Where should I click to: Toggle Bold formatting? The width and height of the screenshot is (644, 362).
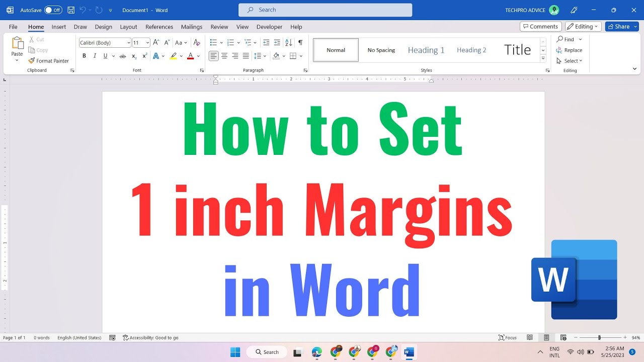[84, 56]
